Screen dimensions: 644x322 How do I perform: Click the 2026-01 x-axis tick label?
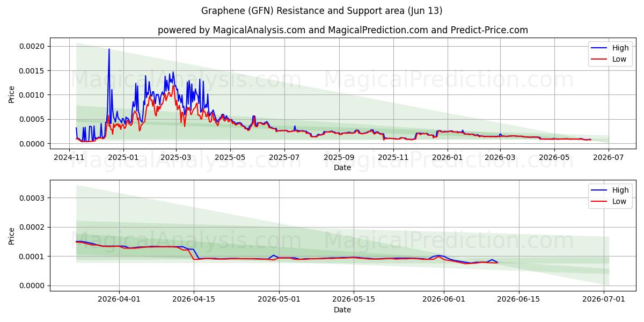click(447, 157)
